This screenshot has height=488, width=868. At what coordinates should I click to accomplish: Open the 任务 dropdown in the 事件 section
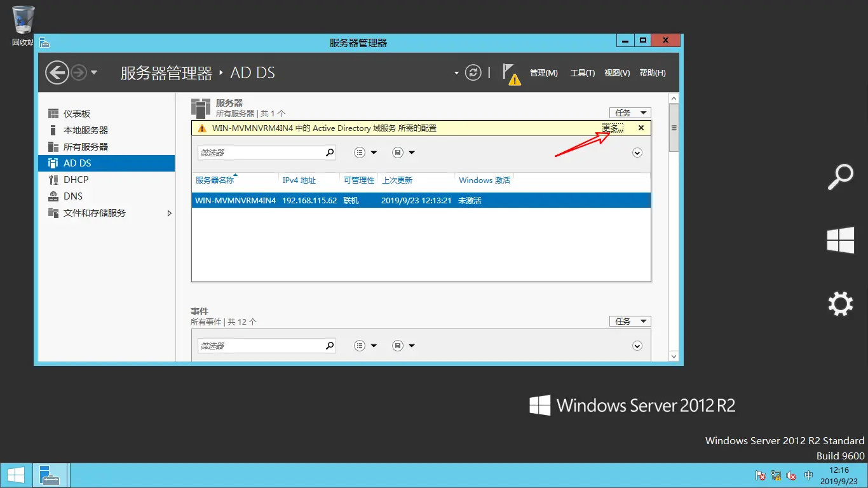pyautogui.click(x=630, y=321)
